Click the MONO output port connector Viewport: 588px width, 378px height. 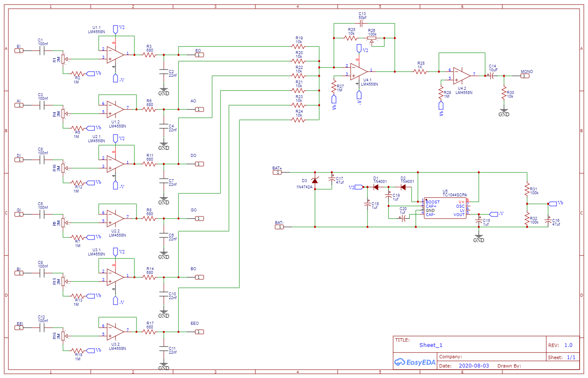pyautogui.click(x=525, y=76)
